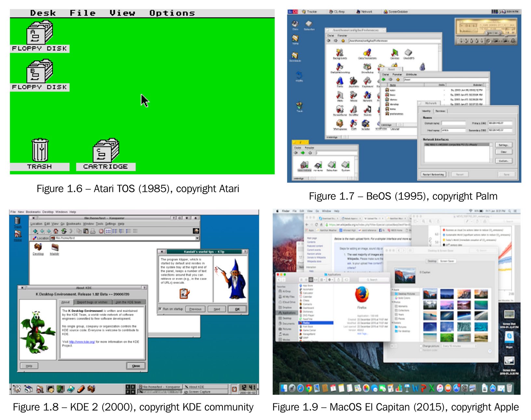
Task: Click the Konqueror up-directory arrow
Action: coord(35,231)
